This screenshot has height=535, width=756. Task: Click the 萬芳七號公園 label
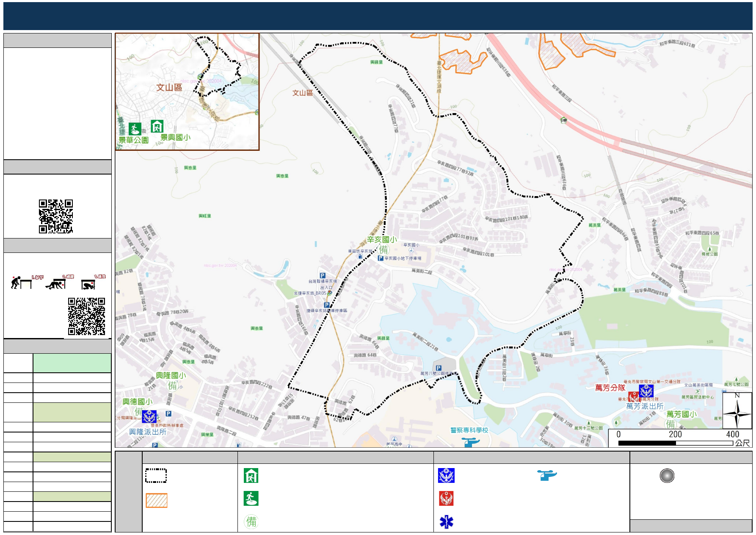click(x=736, y=384)
